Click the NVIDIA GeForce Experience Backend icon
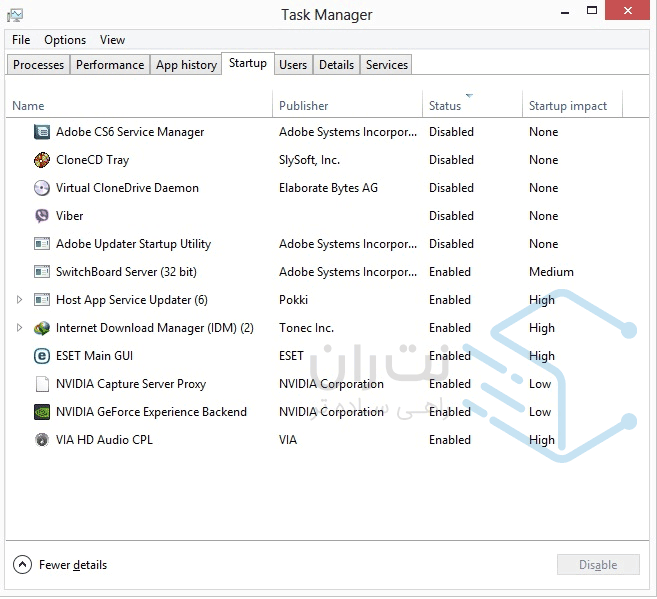This screenshot has width=657, height=599. (41, 412)
